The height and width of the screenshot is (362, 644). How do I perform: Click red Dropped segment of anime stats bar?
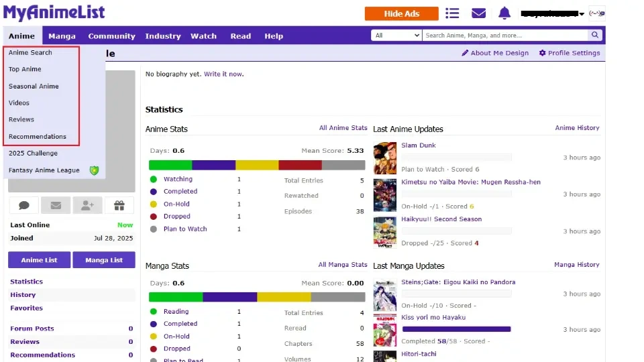301,165
